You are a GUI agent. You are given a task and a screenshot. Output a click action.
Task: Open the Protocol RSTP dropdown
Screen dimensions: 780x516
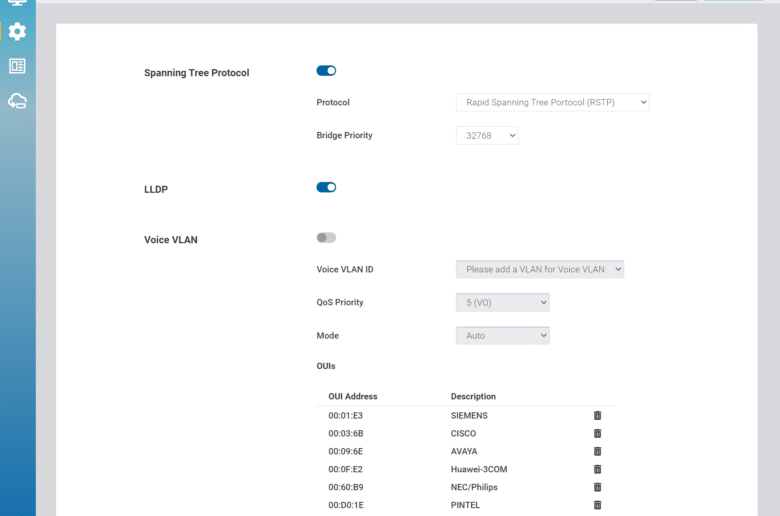click(553, 103)
